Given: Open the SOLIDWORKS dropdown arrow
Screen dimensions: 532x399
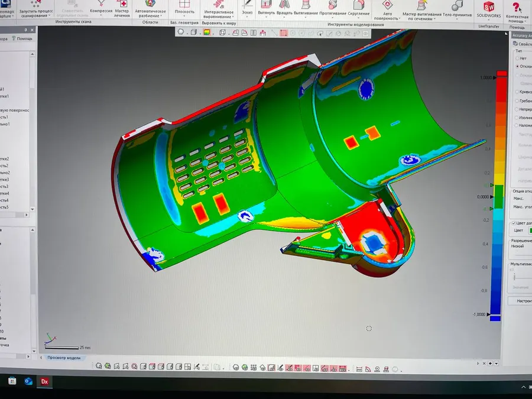Looking at the screenshot, I should click(489, 20).
